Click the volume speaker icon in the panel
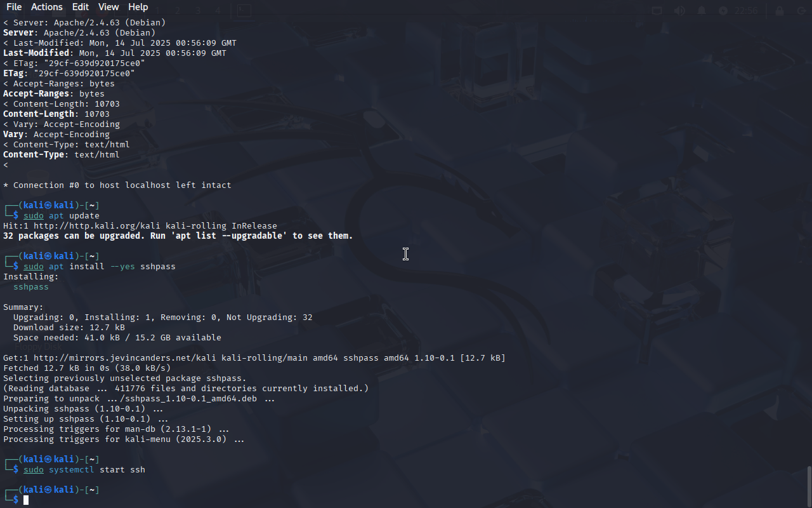Image resolution: width=812 pixels, height=508 pixels. [679, 11]
